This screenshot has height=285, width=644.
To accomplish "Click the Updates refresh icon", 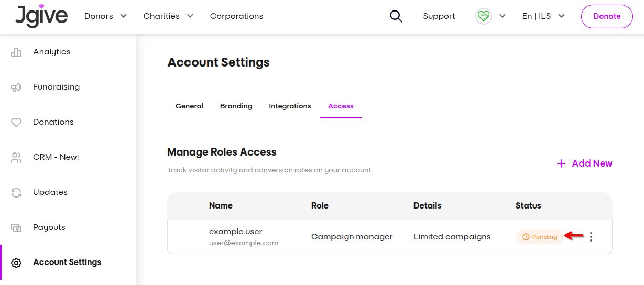I will click(16, 192).
